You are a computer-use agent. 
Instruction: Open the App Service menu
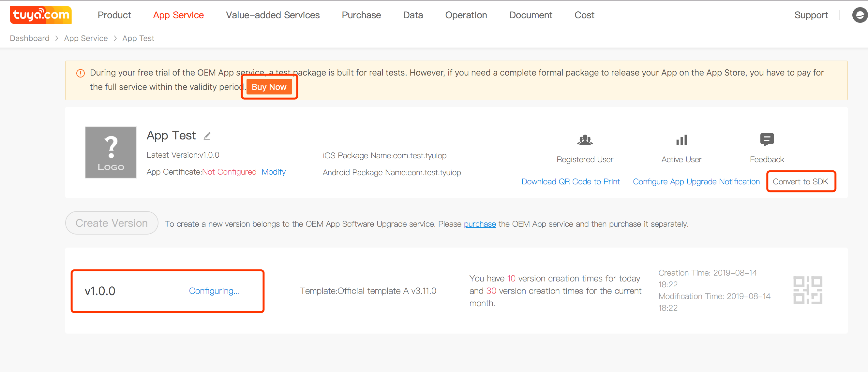point(178,15)
